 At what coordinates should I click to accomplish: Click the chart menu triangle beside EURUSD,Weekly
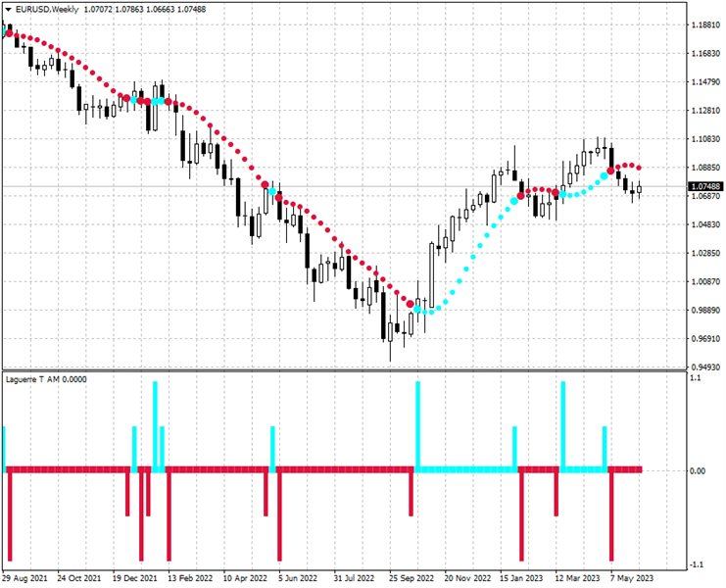point(8,9)
